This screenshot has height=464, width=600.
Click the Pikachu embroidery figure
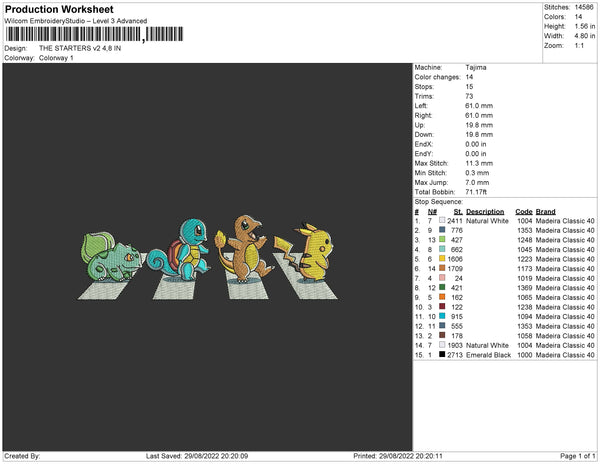coord(304,252)
